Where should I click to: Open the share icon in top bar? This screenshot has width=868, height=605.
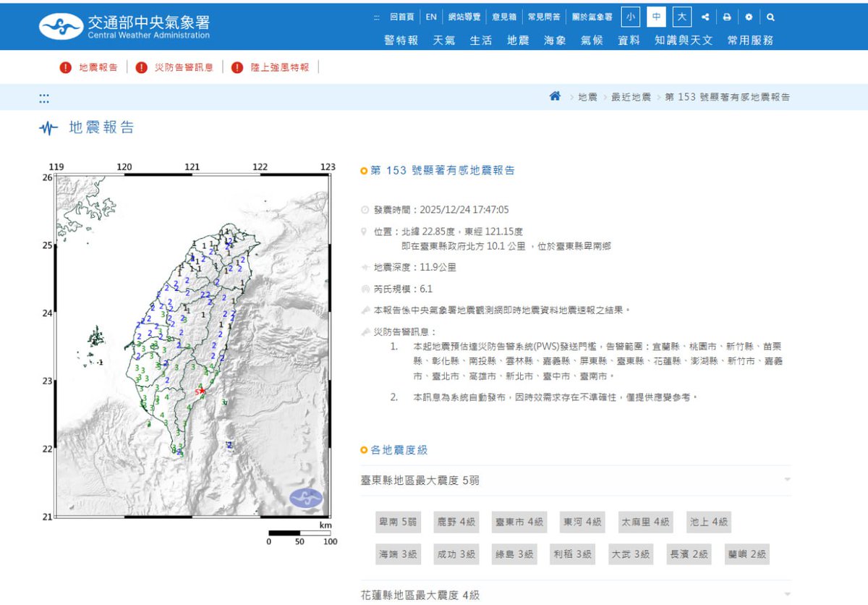coord(705,17)
